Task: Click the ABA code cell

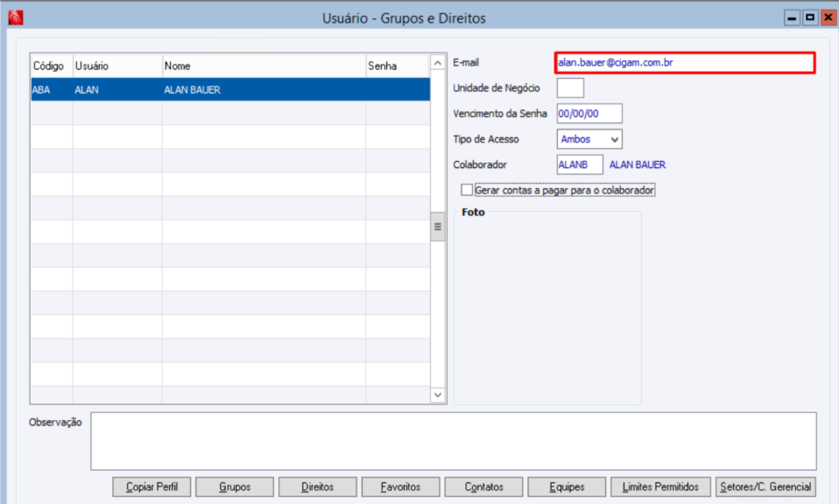Action: [52, 90]
